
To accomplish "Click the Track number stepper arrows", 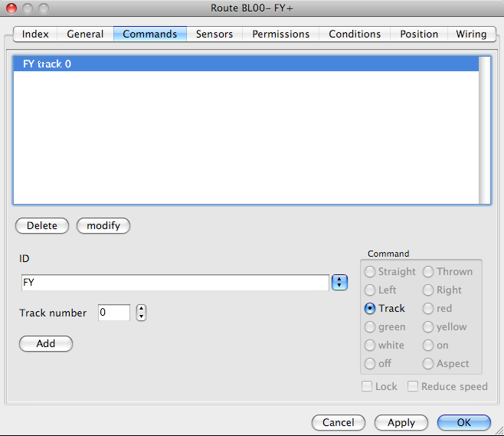I will (141, 313).
